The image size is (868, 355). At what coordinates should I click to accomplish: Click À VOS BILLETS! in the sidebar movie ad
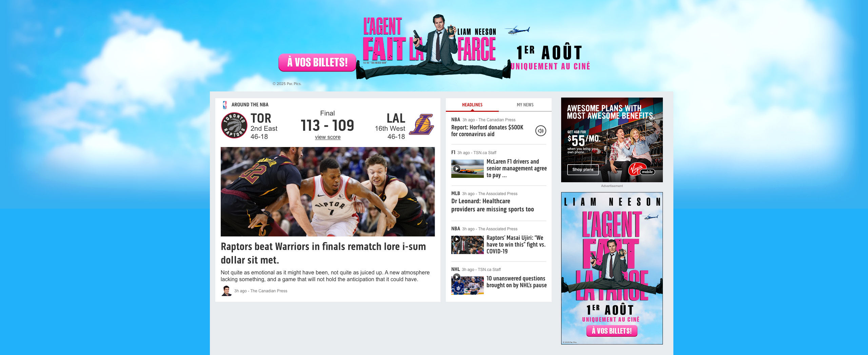(x=612, y=331)
